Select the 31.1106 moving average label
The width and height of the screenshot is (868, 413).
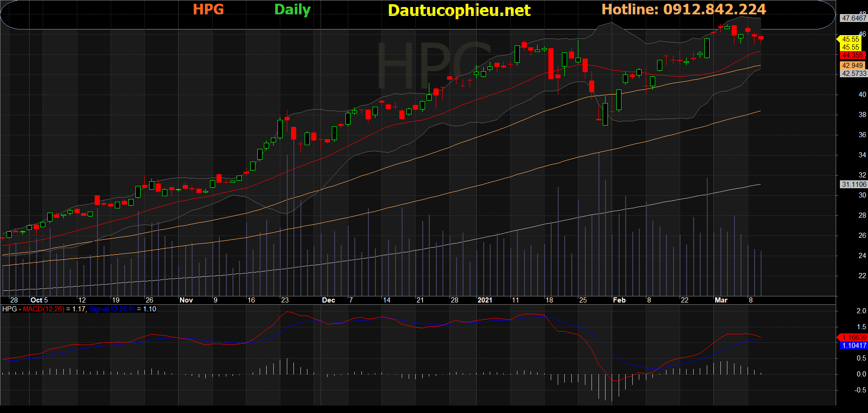point(853,184)
